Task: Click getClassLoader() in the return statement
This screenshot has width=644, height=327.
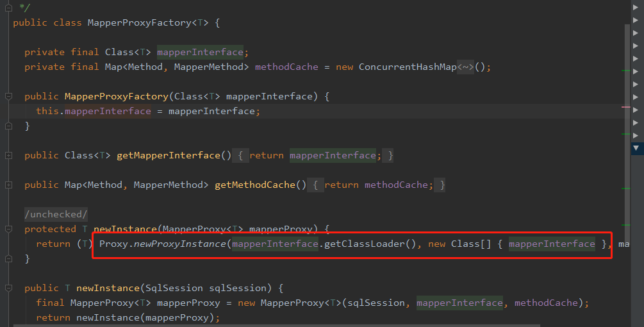Action: click(x=370, y=244)
